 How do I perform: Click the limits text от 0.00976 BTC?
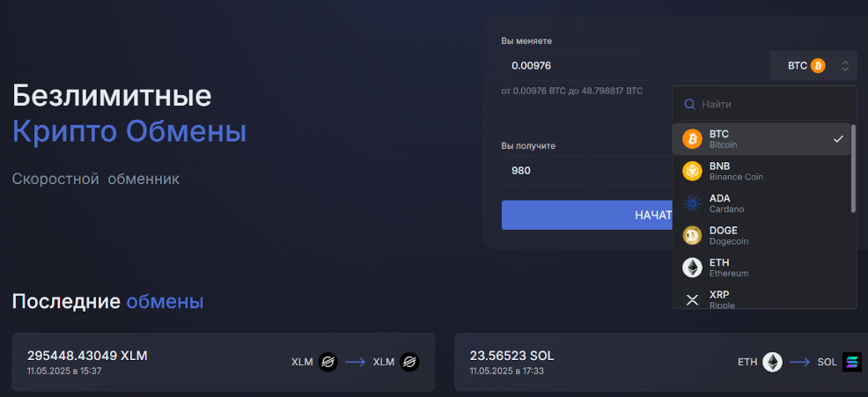572,91
